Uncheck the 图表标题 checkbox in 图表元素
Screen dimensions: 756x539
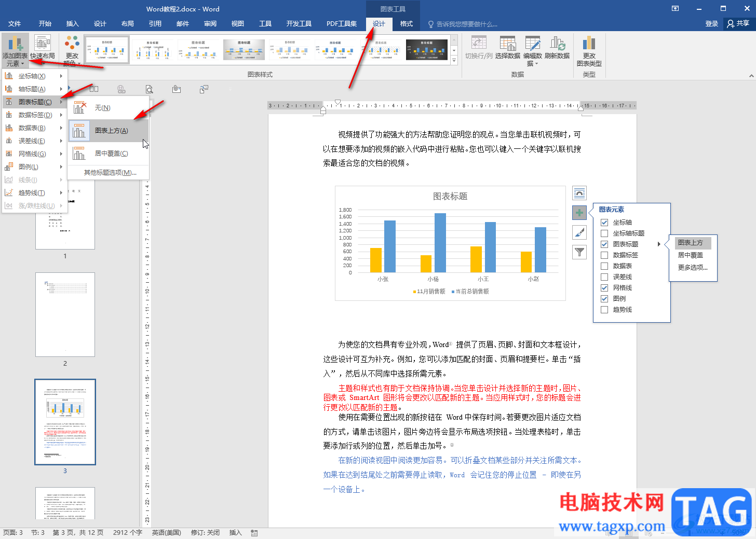[x=604, y=244]
